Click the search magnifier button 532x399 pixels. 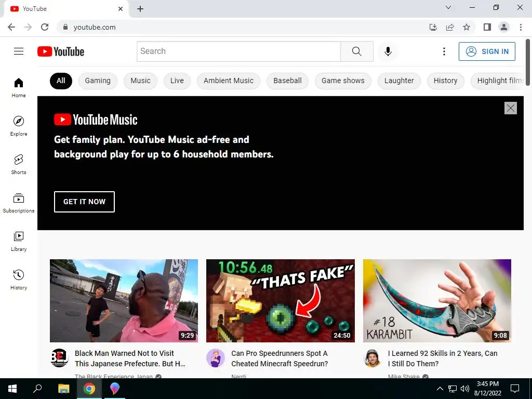(x=356, y=51)
